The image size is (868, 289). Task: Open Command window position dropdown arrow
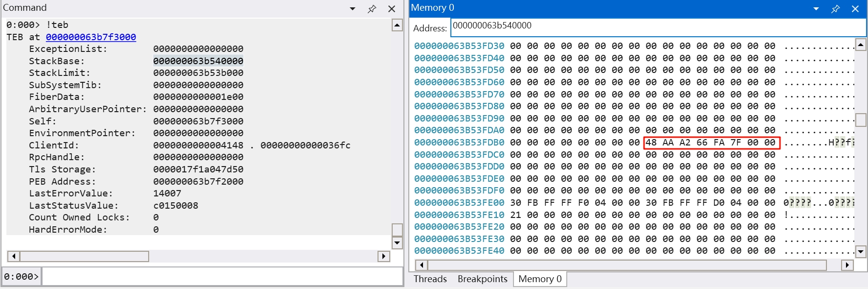pos(353,9)
